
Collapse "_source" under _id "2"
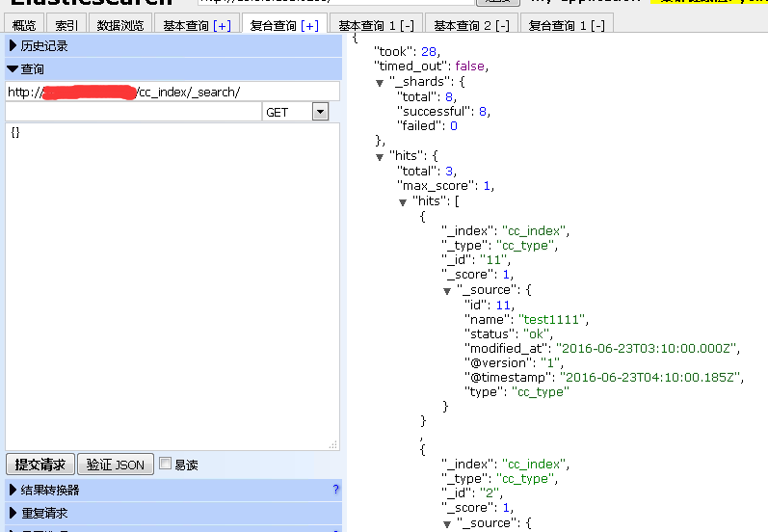coord(447,524)
